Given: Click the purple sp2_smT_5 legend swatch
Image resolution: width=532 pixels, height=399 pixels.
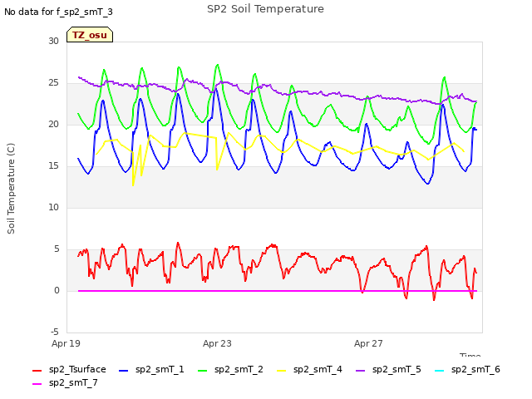Looking at the screenshot, I should click(360, 371).
